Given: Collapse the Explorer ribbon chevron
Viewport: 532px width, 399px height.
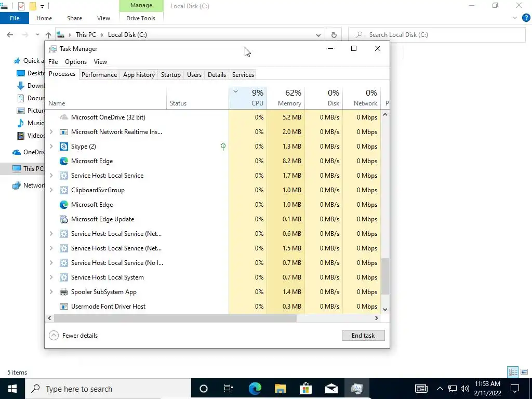Looking at the screenshot, I should coord(515,18).
